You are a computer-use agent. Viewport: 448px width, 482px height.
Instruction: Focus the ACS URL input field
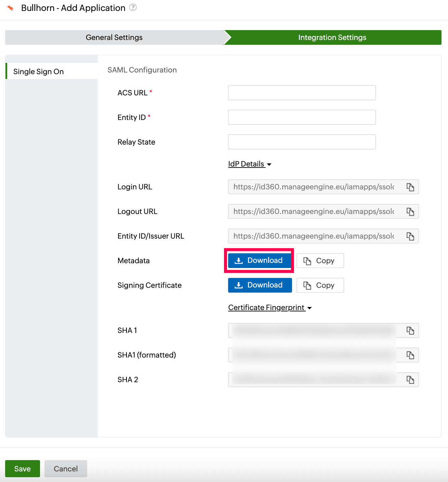click(302, 93)
